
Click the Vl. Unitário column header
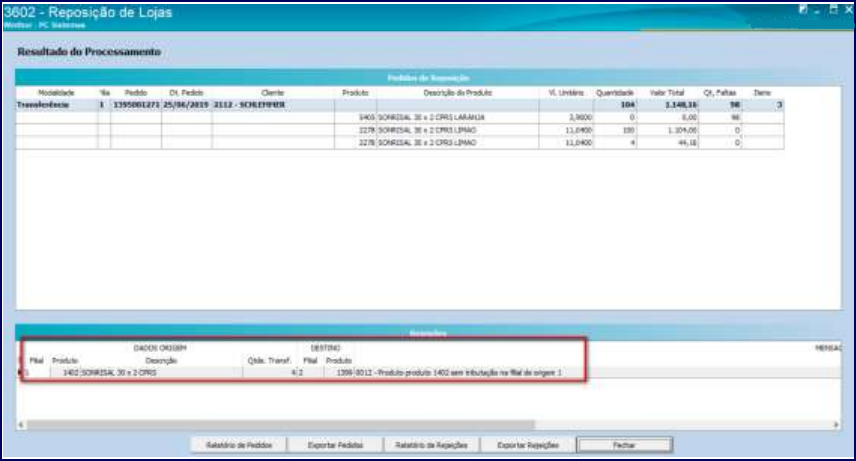coord(566,93)
